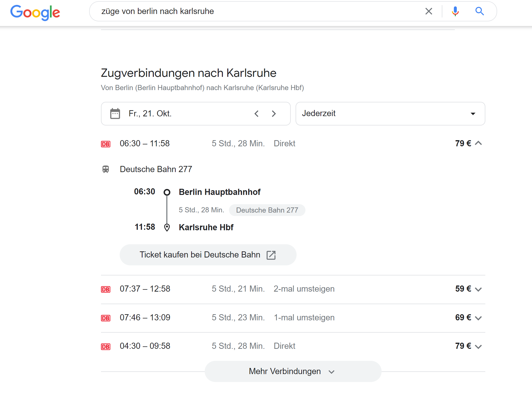
Task: Expand the 07:46 connection details
Action: [x=478, y=318]
